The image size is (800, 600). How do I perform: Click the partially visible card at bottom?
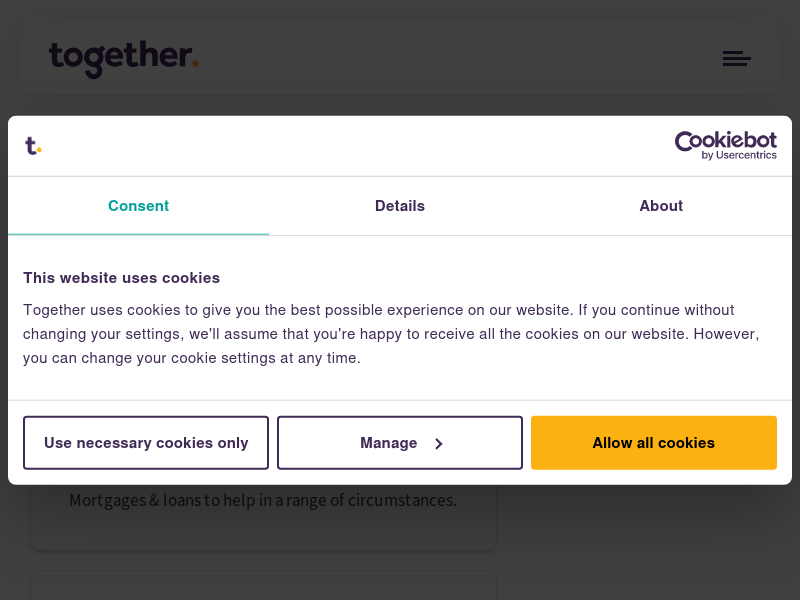coord(263,585)
